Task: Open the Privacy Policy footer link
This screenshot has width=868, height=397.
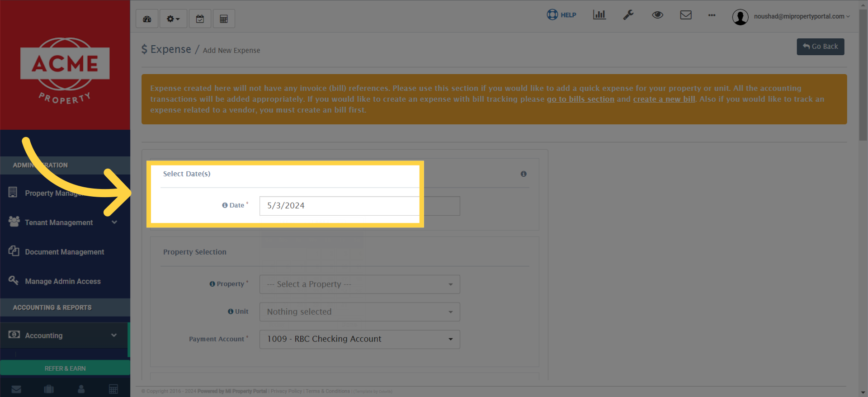Action: pyautogui.click(x=286, y=391)
